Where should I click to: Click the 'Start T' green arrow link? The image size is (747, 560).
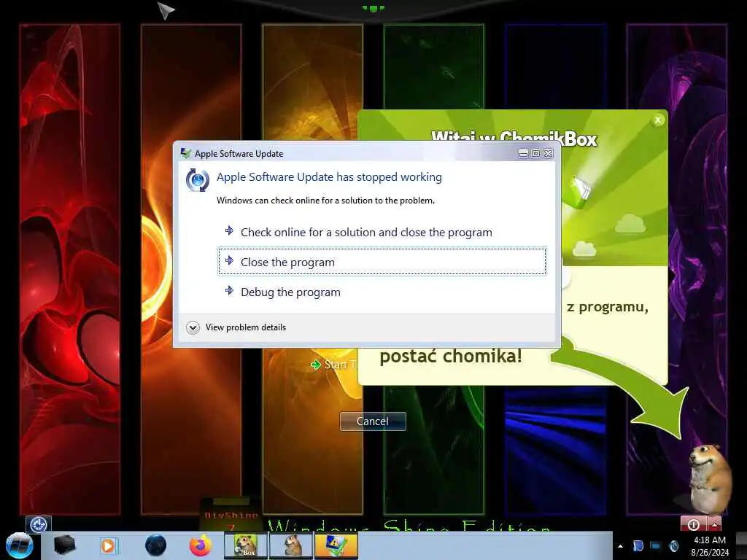333,365
